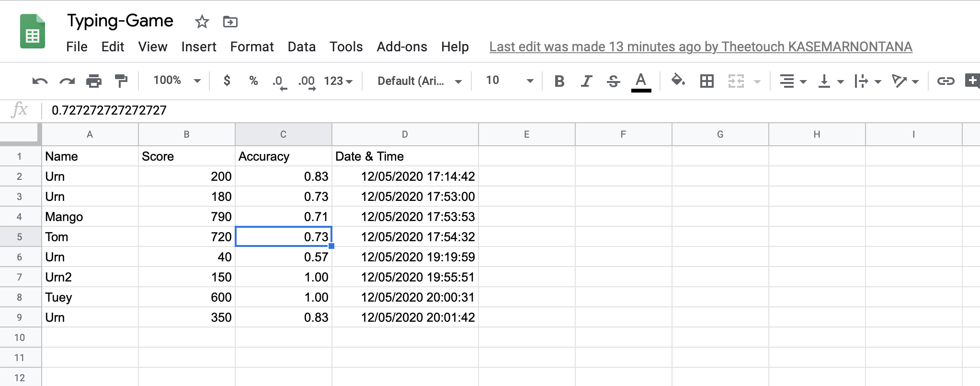The width and height of the screenshot is (980, 386).
Task: Open the text color picker
Action: coord(641,82)
